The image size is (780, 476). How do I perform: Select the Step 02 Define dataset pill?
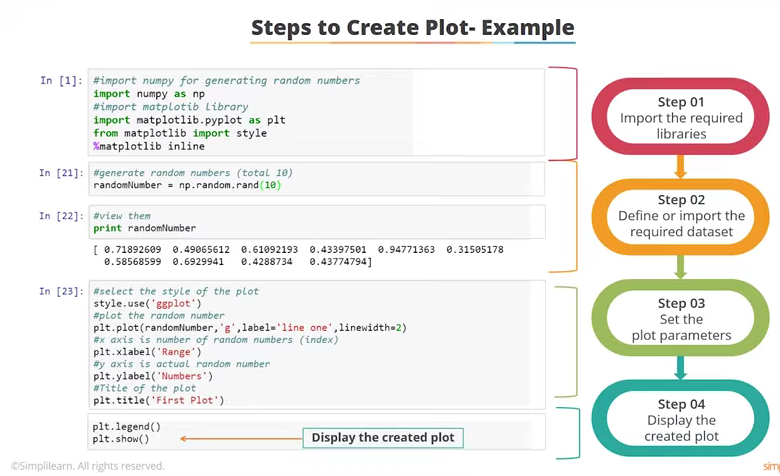[x=680, y=216]
